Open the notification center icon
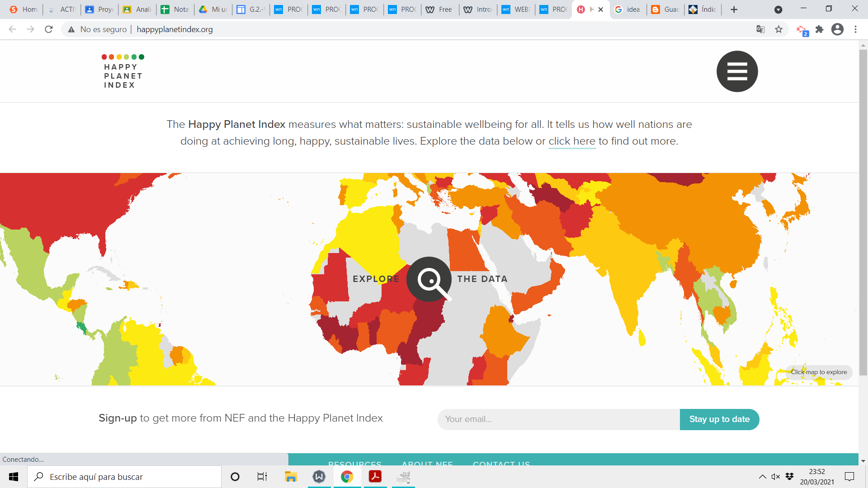This screenshot has height=488, width=868. click(849, 477)
